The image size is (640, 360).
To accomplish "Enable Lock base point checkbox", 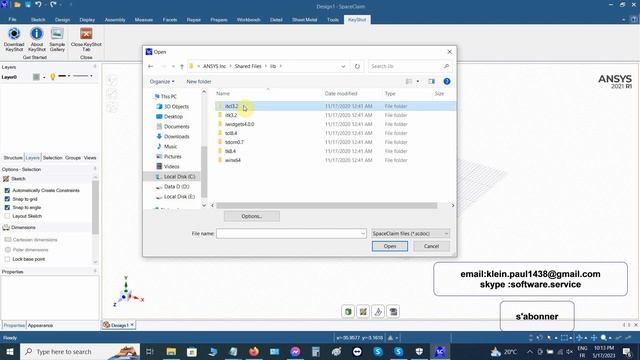I will click(x=7, y=259).
